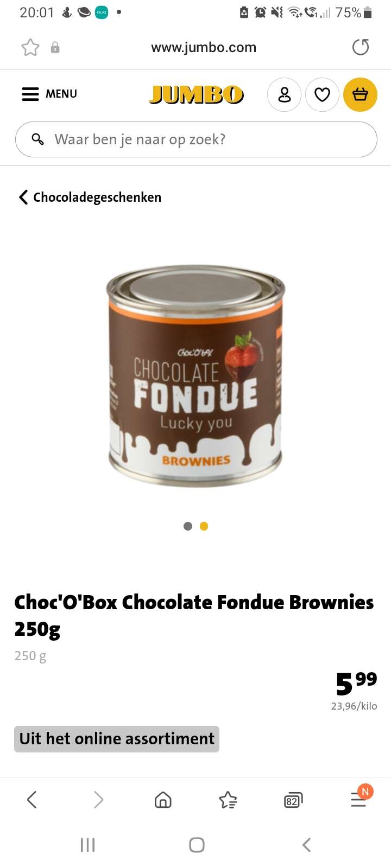The height and width of the screenshot is (868, 391).
Task: Open the favorites heart icon
Action: 323,95
